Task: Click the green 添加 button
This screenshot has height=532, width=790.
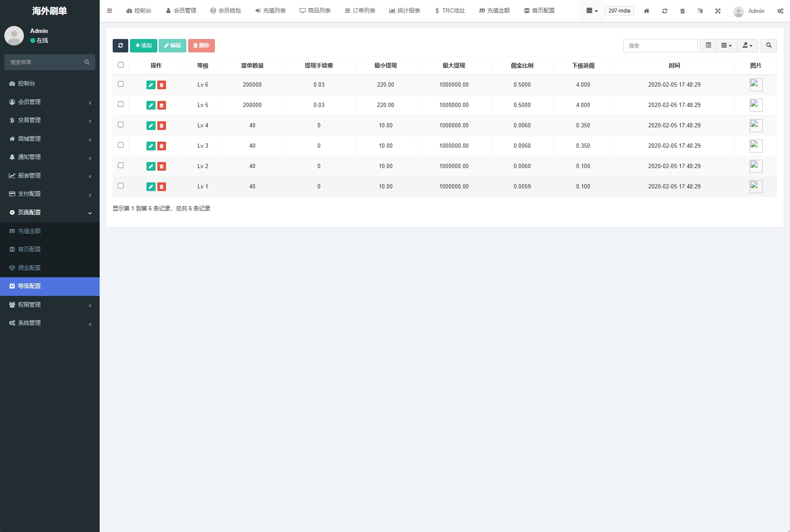Action: pyautogui.click(x=143, y=45)
